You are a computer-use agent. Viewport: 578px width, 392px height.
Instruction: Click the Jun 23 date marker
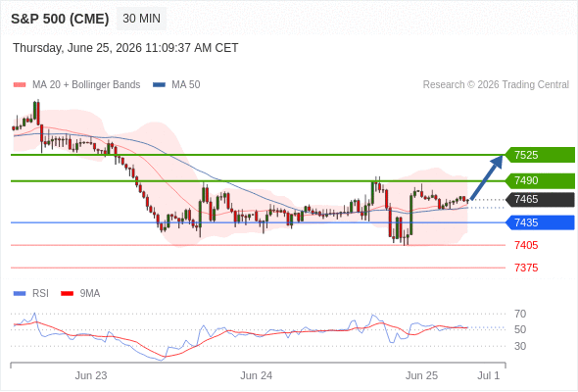(91, 375)
